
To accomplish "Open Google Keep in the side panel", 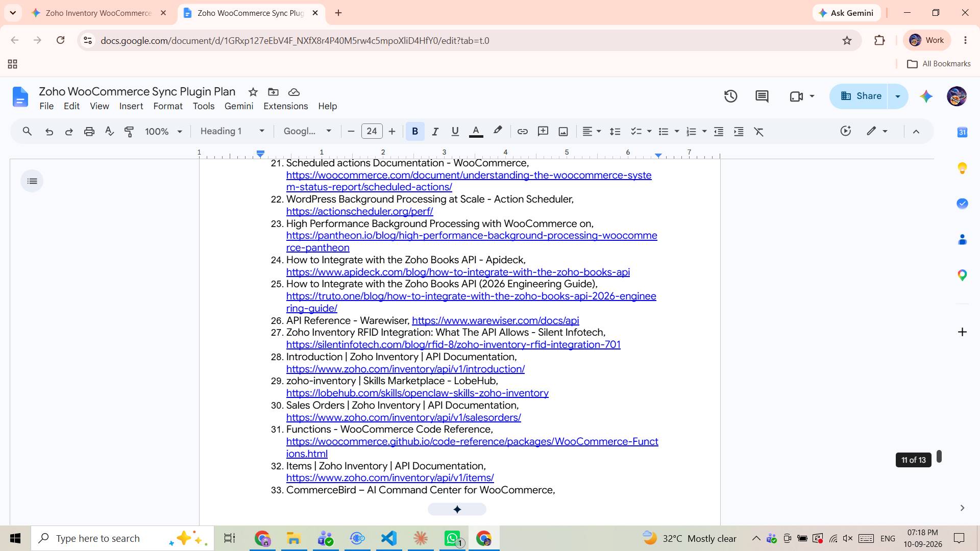I will [x=962, y=168].
